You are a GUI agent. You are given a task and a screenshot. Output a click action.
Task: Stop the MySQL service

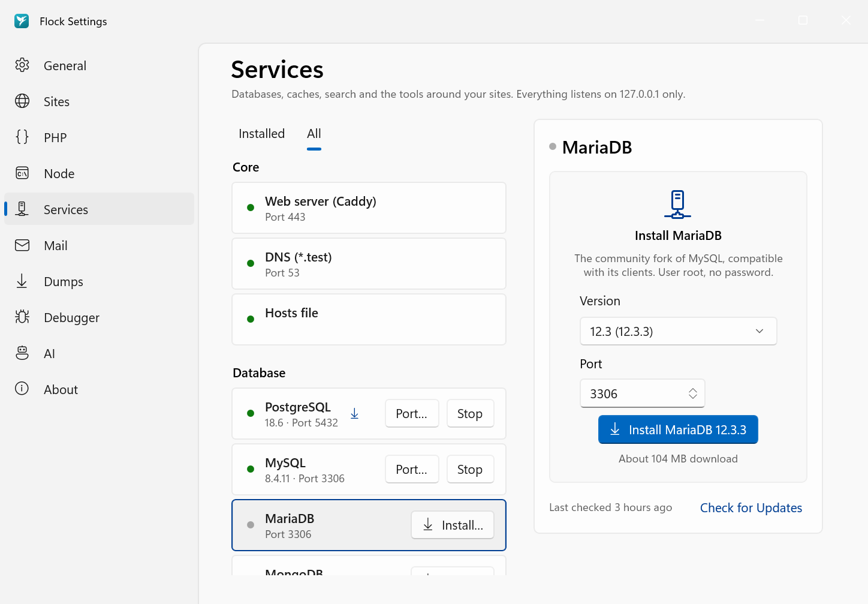[470, 469]
